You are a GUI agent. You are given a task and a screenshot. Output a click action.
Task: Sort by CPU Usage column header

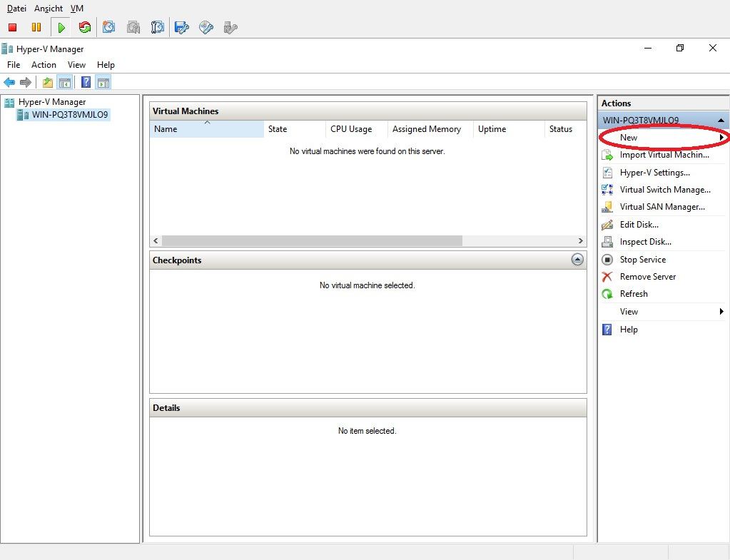357,129
